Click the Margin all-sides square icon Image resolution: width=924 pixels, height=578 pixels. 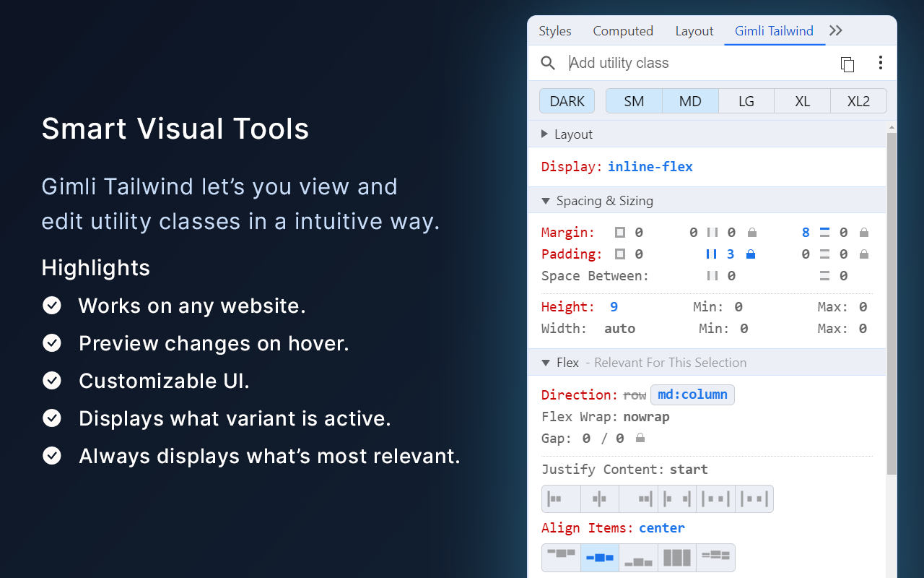620,233
